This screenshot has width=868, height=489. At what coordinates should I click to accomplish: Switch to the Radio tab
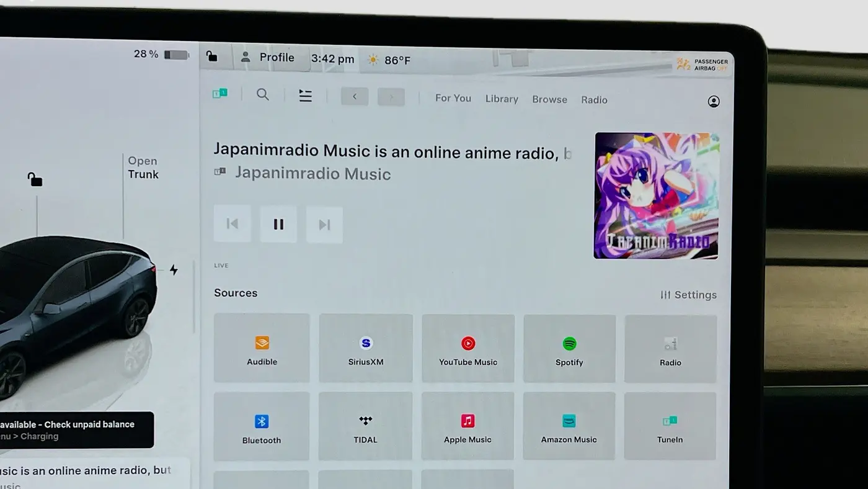click(x=594, y=100)
